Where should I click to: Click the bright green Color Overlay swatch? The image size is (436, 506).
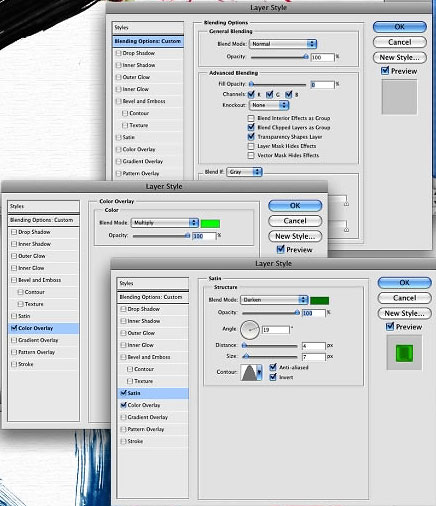tap(210, 223)
